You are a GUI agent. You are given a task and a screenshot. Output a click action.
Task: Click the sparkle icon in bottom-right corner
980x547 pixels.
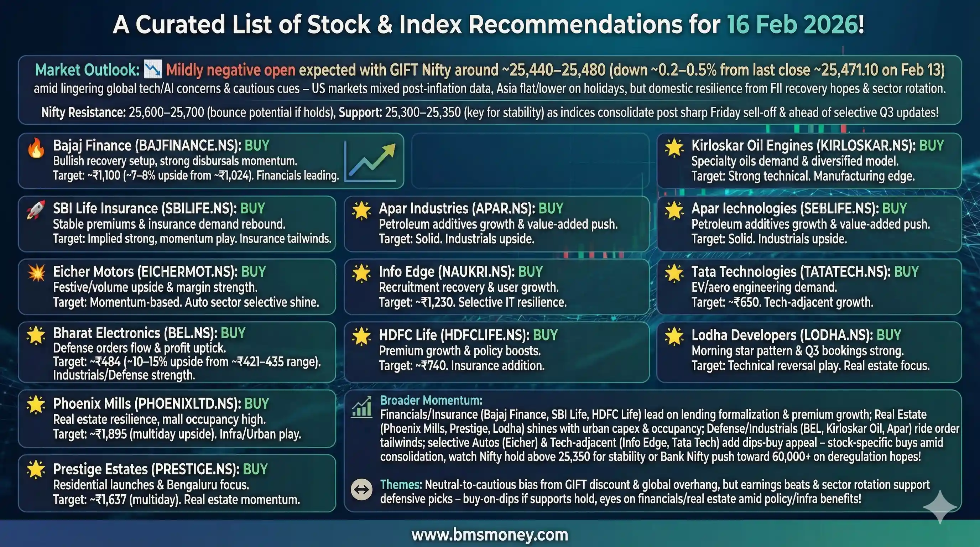(x=940, y=507)
